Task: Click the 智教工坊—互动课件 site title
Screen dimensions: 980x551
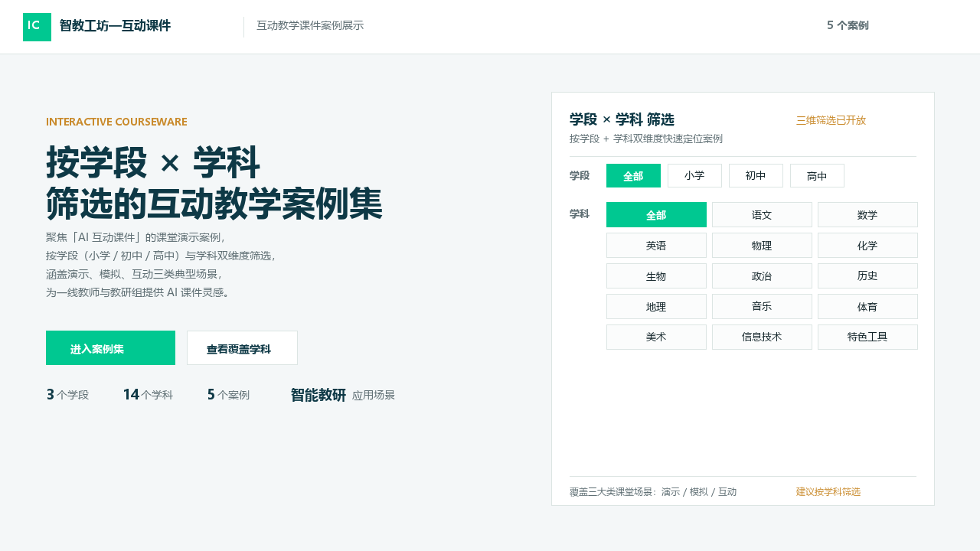Action: (x=115, y=26)
